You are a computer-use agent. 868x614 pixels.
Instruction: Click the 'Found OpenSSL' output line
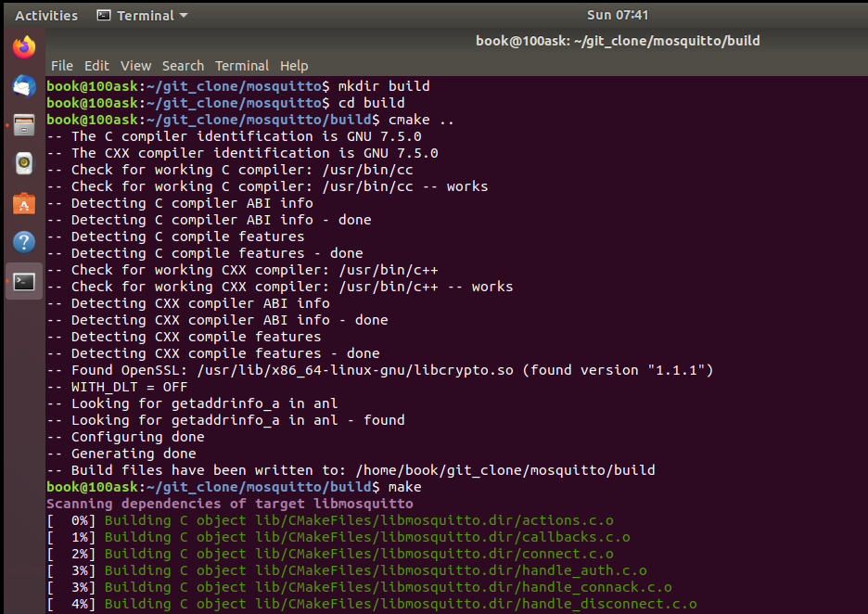pos(380,370)
